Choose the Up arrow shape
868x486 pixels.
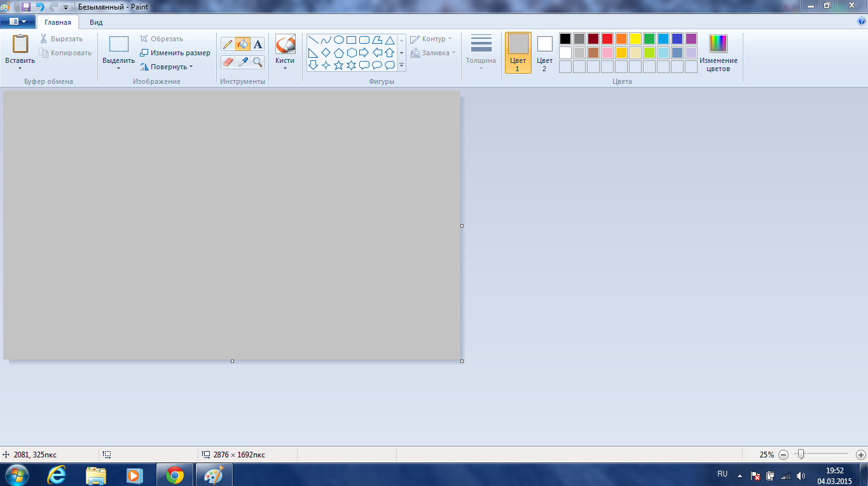coord(390,53)
